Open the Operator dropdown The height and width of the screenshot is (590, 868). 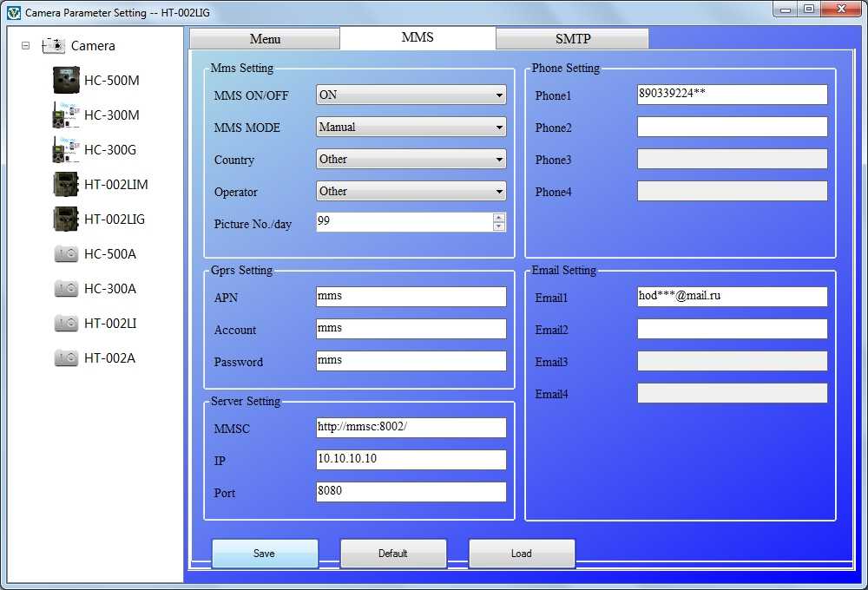click(x=499, y=192)
